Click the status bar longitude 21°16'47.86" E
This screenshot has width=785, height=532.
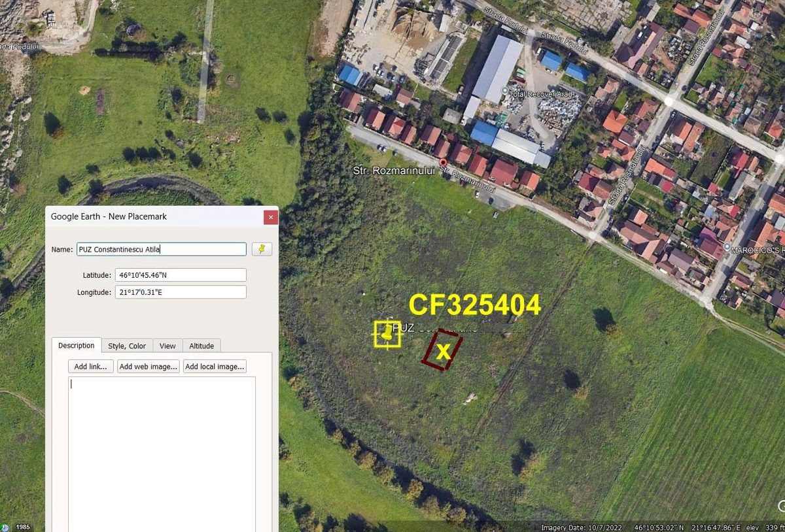[716, 527]
